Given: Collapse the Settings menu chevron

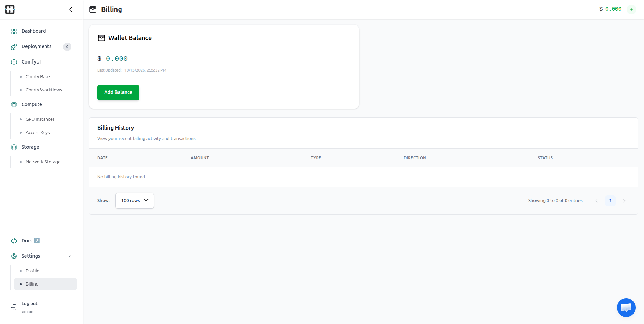Looking at the screenshot, I should [x=69, y=256].
